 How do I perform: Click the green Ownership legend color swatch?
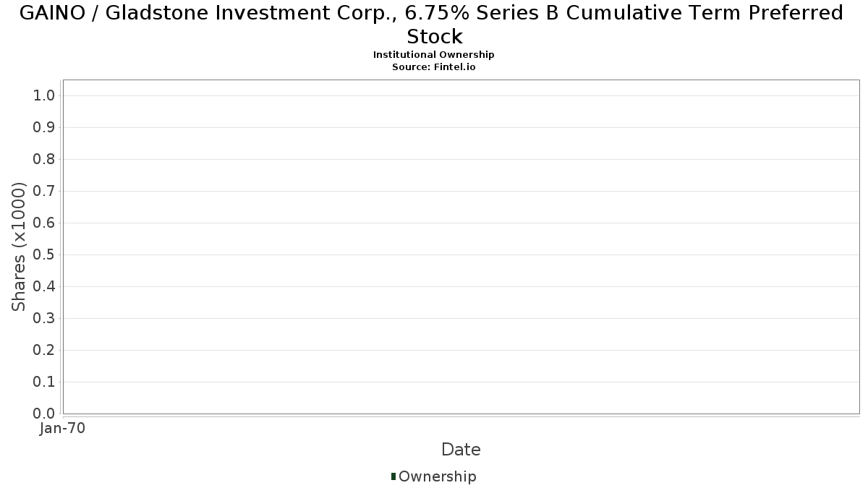[x=393, y=476]
